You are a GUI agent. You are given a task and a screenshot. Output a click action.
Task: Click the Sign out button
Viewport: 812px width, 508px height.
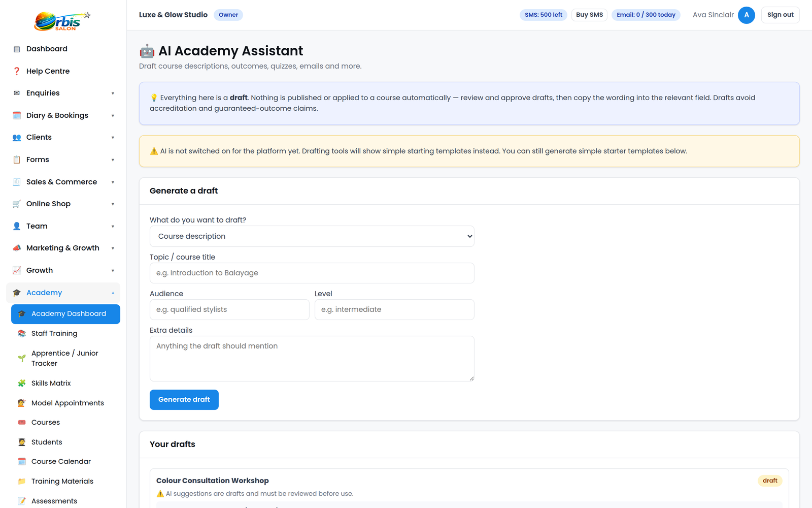(x=780, y=15)
